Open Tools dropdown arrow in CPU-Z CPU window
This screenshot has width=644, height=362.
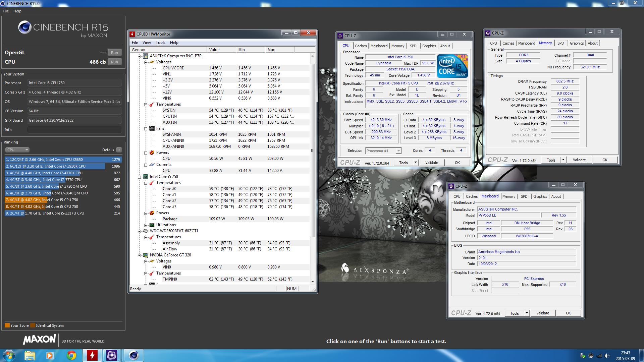416,163
